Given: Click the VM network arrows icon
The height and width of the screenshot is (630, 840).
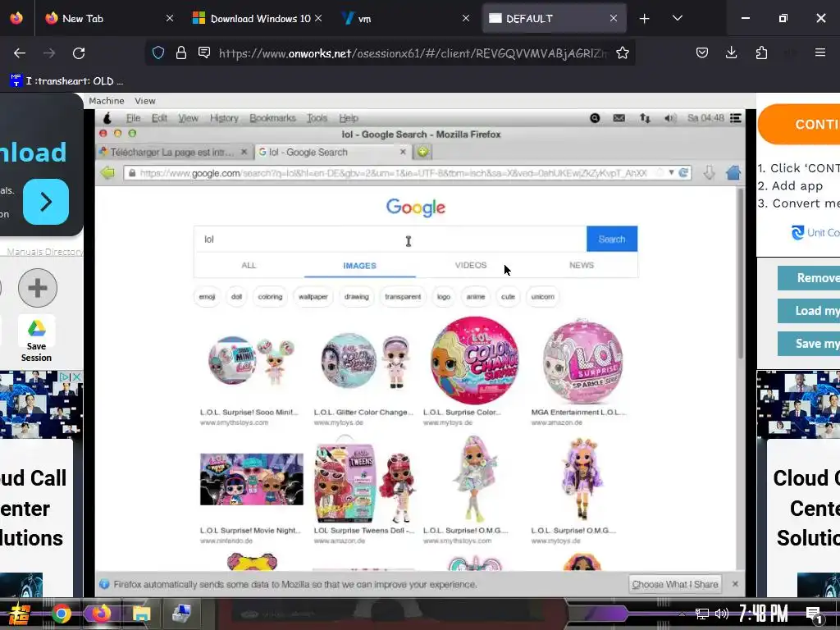Looking at the screenshot, I should (x=645, y=118).
